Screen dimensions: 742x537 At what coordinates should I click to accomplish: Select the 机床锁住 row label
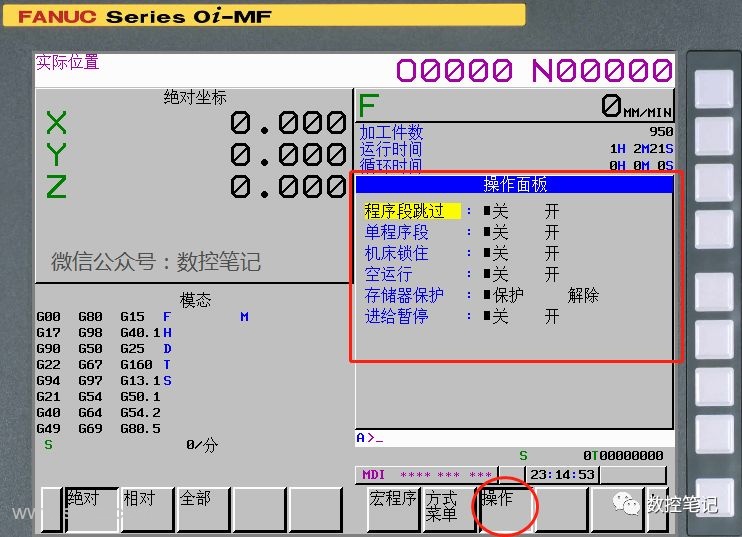click(x=397, y=253)
